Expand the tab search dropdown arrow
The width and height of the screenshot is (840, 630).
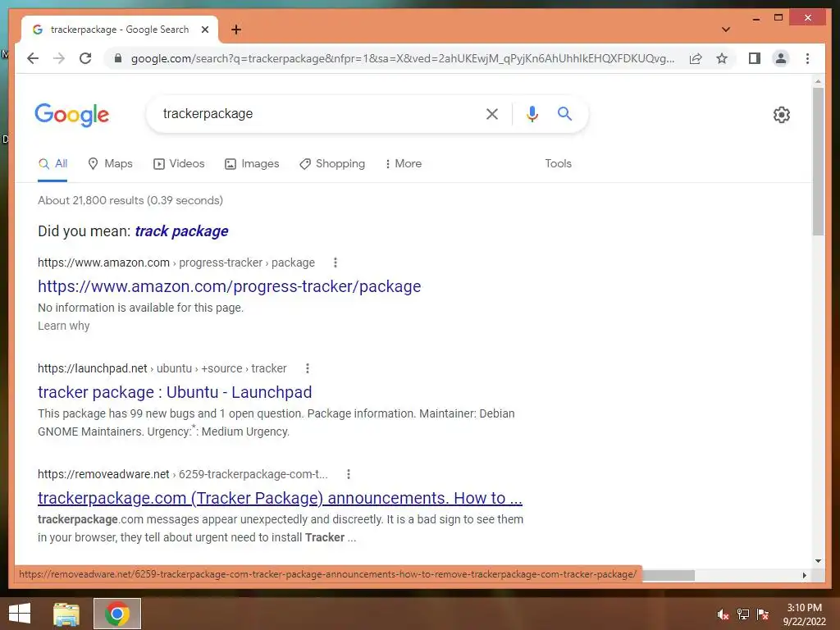pos(725,30)
